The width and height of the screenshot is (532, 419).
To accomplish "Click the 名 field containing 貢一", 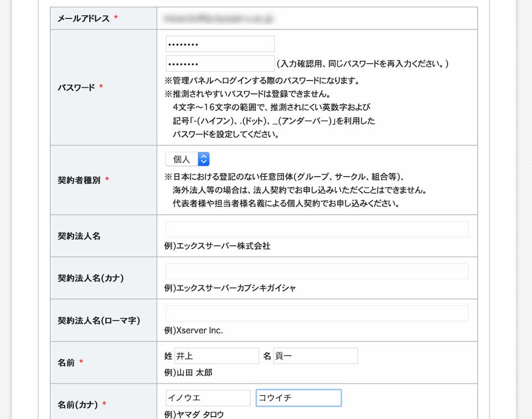I will (315, 356).
